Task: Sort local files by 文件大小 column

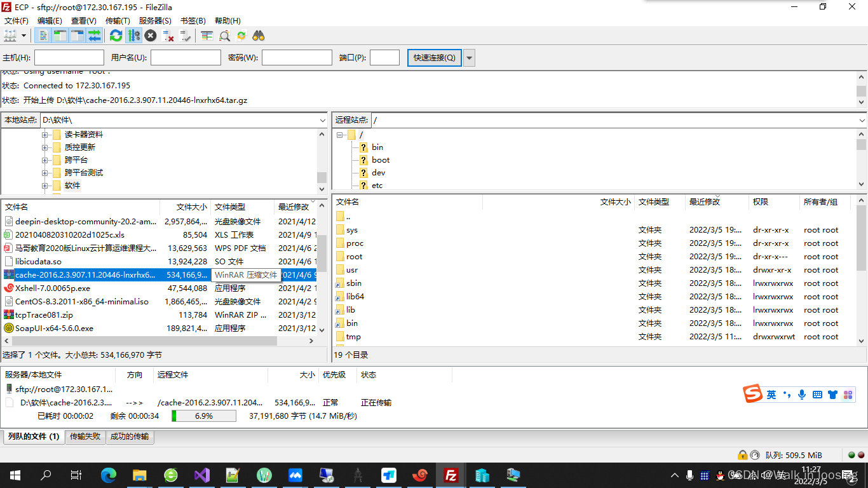Action: (186, 207)
